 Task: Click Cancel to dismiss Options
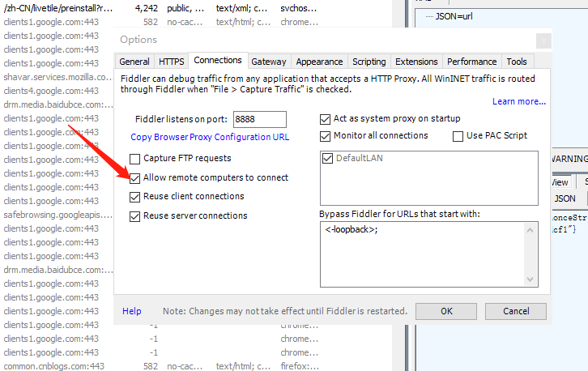pos(516,311)
